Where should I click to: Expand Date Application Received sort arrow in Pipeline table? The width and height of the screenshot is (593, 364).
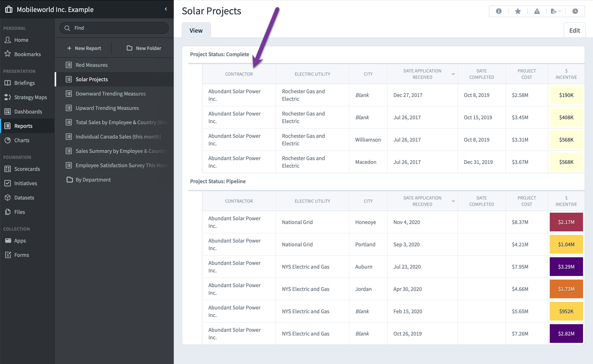pos(453,201)
